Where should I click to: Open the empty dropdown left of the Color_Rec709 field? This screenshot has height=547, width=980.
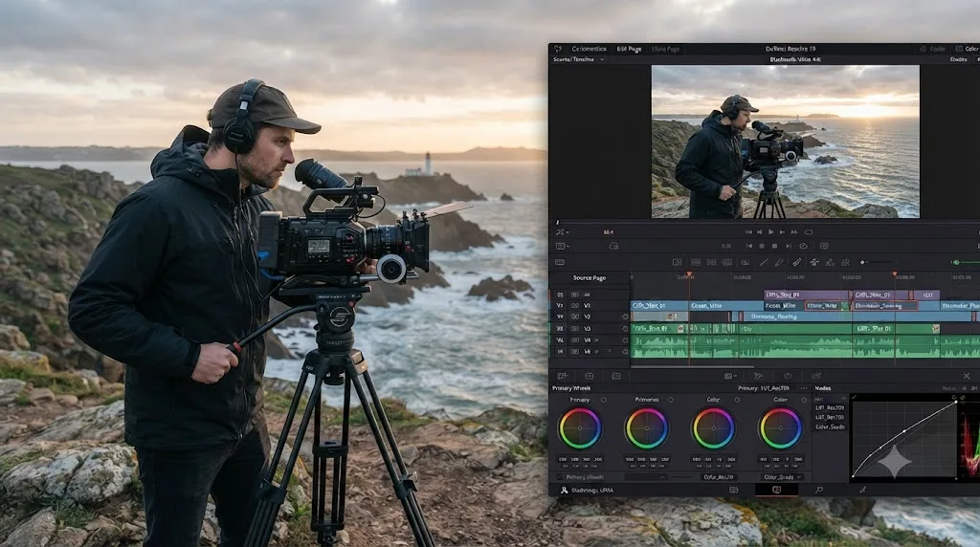(646, 477)
